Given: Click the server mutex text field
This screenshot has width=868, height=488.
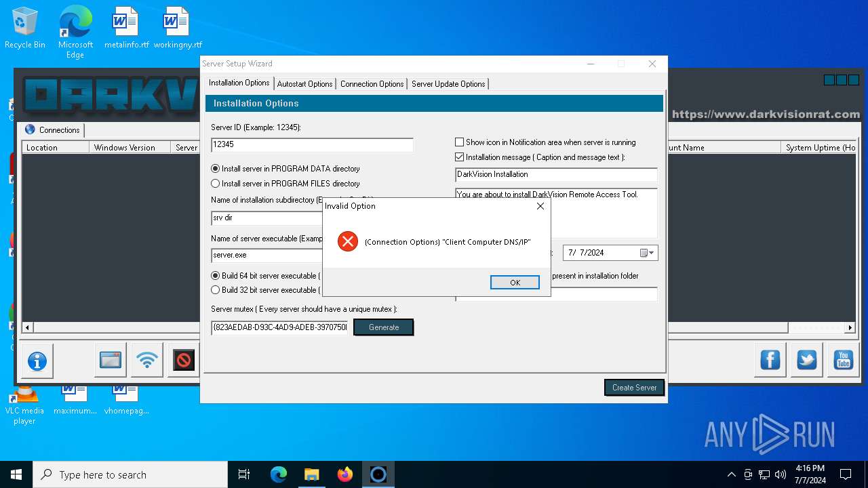Looking at the screenshot, I should click(x=279, y=327).
